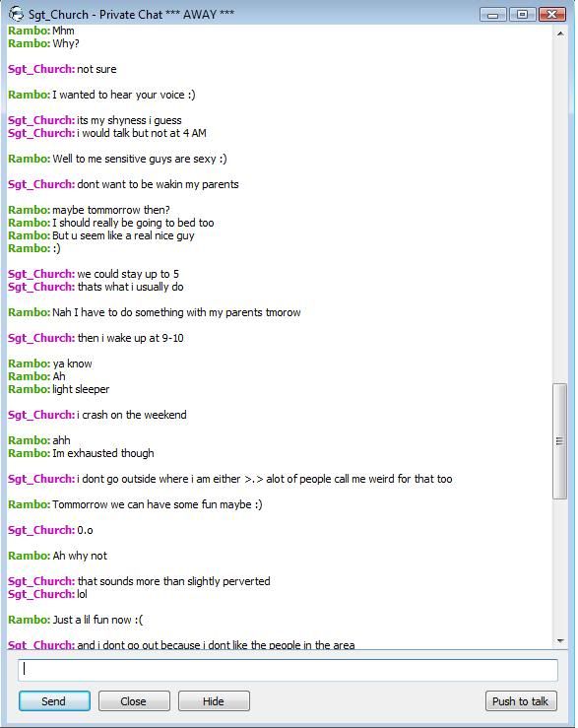Screen dimensions: 578x728
Task: Maximize the private chat window
Action: click(x=522, y=15)
